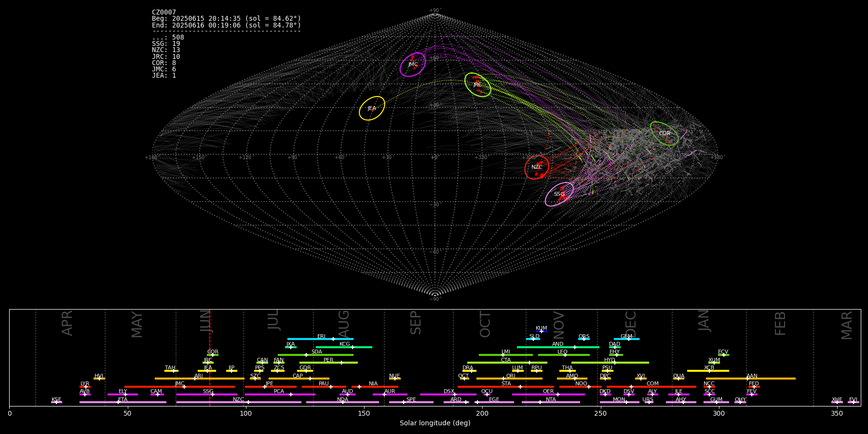Click the APR month label
Image resolution: width=868 pixels, height=434 pixels.
click(67, 323)
